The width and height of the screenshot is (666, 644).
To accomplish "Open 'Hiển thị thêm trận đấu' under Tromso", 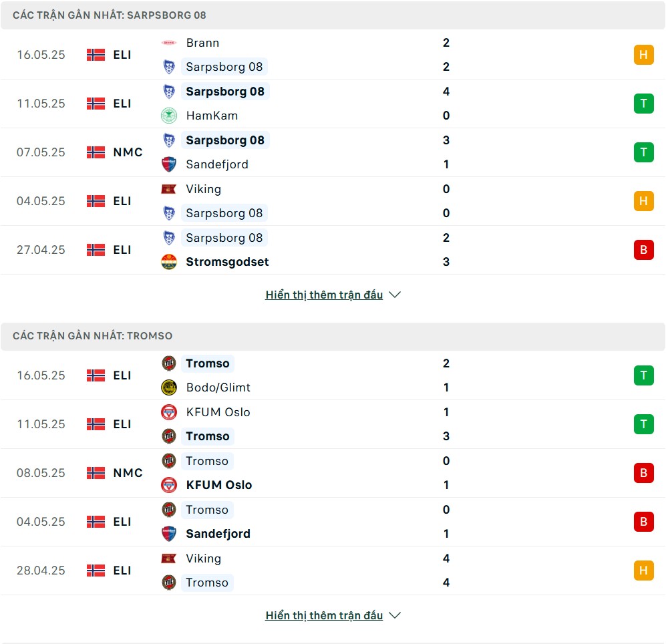I will pos(324,615).
